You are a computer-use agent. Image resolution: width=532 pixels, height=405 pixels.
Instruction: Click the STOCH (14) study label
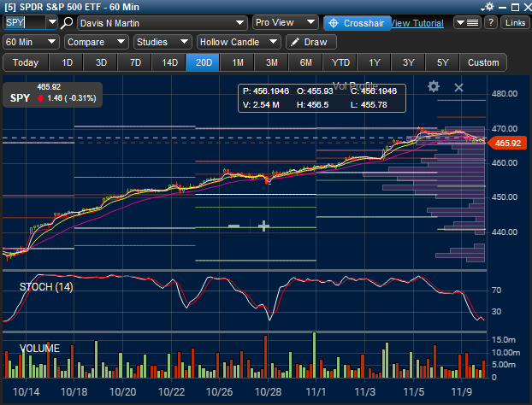coord(46,287)
